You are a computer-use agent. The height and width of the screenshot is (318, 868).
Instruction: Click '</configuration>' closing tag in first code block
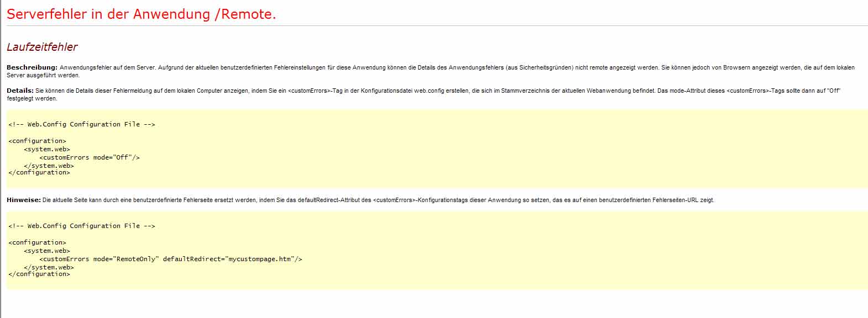[39, 172]
